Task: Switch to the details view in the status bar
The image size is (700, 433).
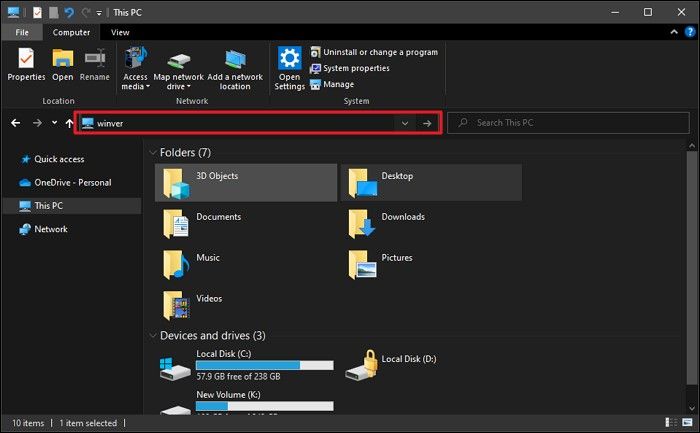Action: [671, 422]
